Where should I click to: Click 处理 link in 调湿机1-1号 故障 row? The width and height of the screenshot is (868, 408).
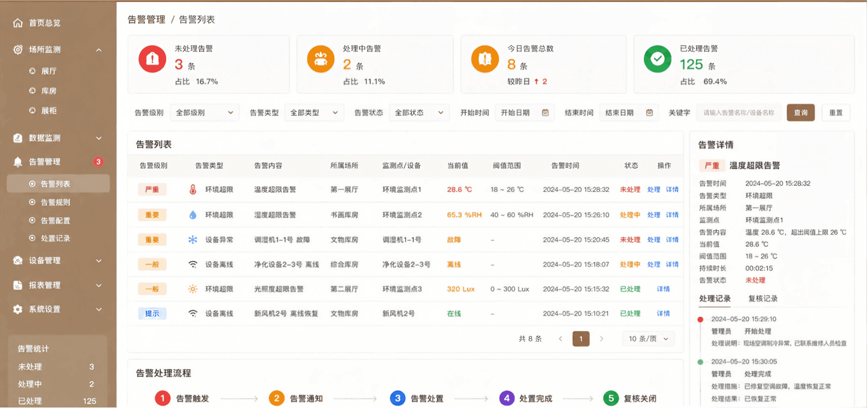click(654, 240)
